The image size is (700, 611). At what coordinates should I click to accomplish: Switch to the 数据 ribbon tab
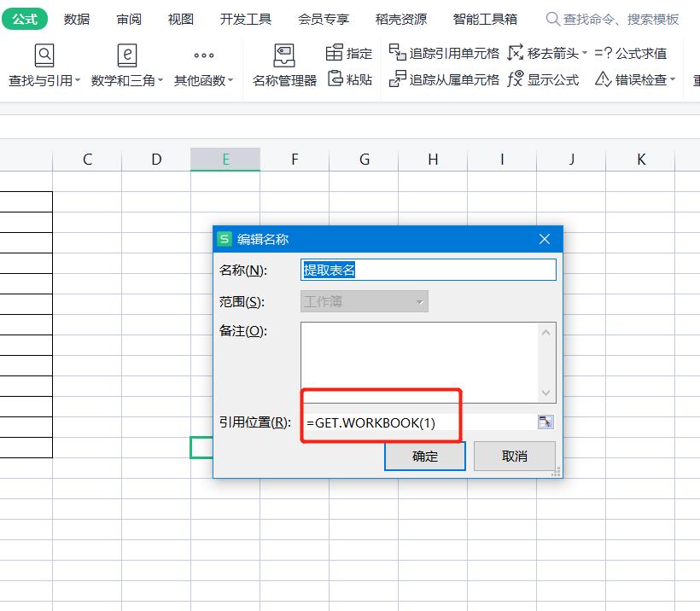click(x=76, y=19)
